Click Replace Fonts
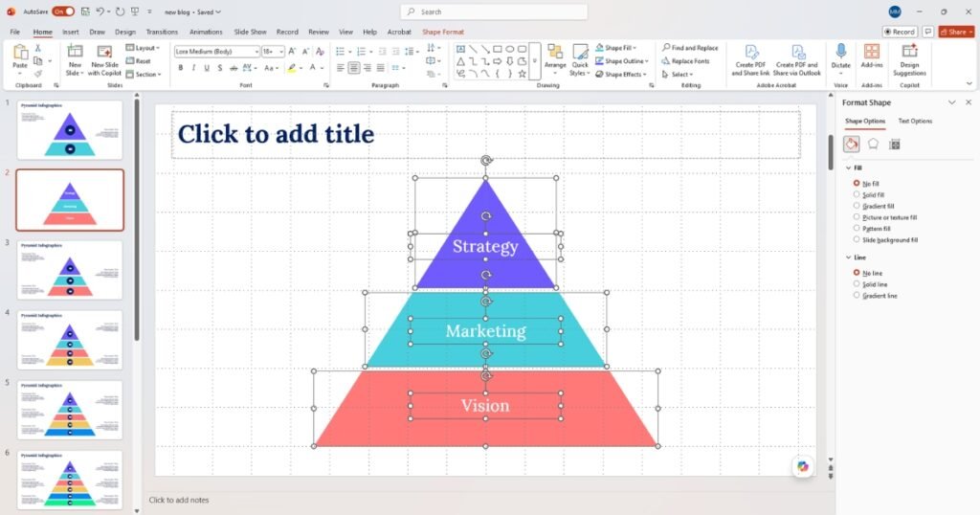Viewport: 980px width, 515px height. (x=685, y=60)
